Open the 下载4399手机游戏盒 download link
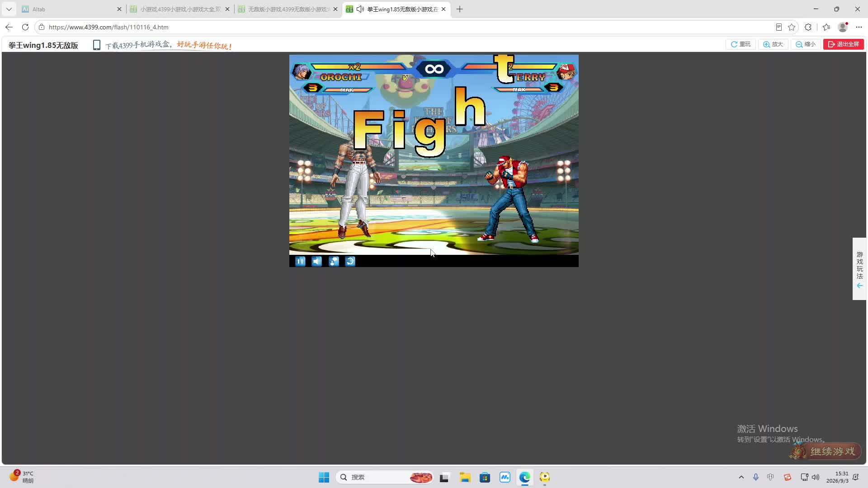Screen dimensions: 868x488 [x=169, y=45]
